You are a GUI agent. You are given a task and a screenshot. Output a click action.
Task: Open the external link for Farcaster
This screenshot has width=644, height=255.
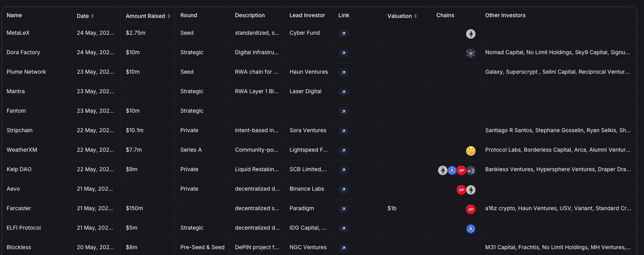tap(343, 209)
